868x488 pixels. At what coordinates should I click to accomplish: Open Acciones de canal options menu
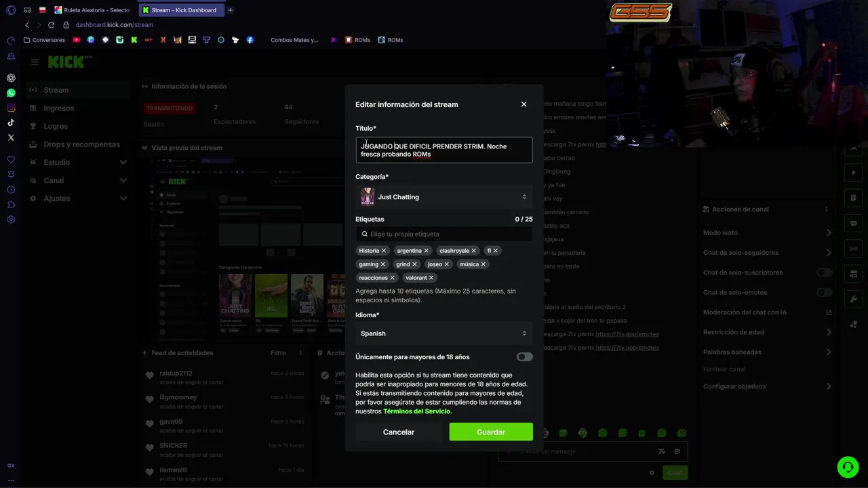(x=826, y=209)
